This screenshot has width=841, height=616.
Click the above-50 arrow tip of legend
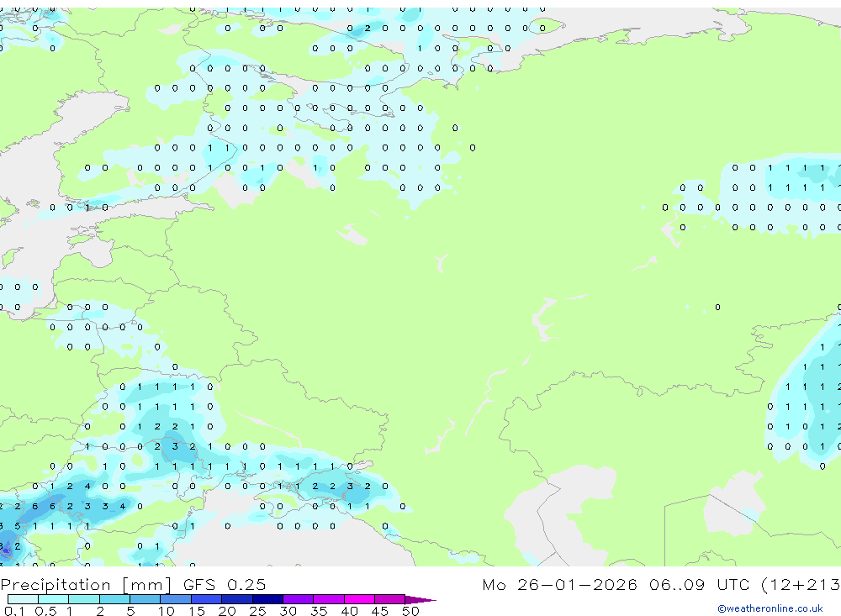click(420, 599)
